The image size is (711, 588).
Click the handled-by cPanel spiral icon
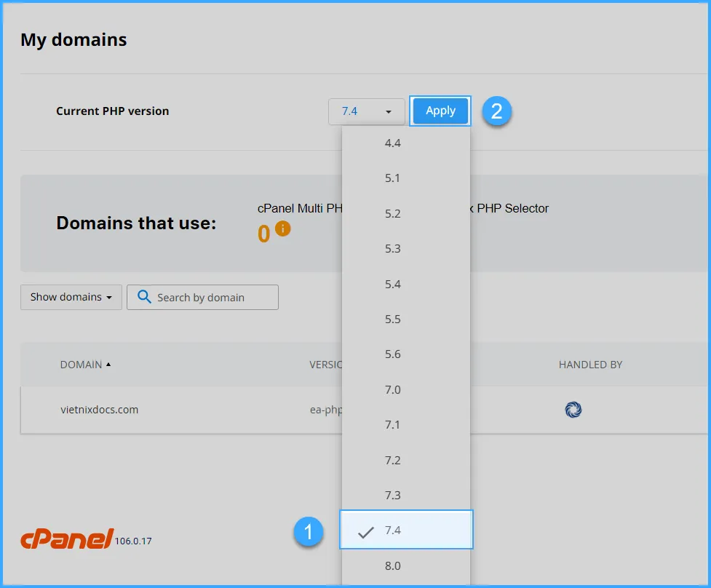pyautogui.click(x=573, y=410)
